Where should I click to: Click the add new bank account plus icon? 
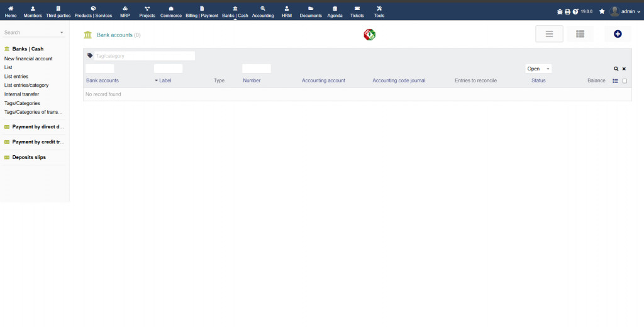click(x=618, y=34)
